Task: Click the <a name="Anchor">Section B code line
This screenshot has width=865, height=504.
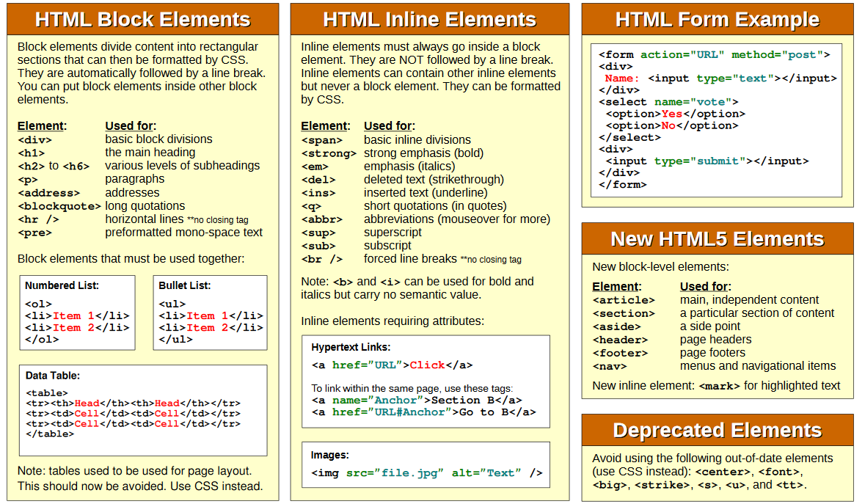Action: point(417,401)
